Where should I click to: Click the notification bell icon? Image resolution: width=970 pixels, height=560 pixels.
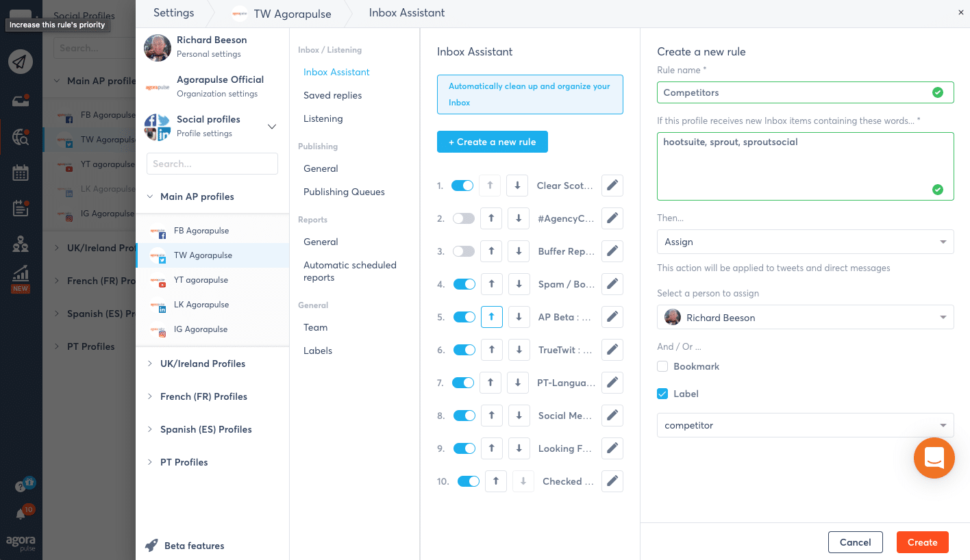click(21, 513)
